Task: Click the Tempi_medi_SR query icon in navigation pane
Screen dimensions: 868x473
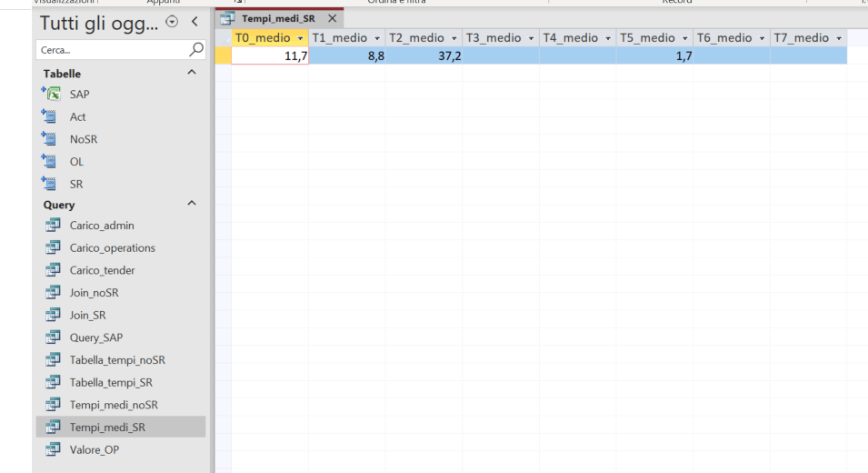Action: pyautogui.click(x=53, y=427)
